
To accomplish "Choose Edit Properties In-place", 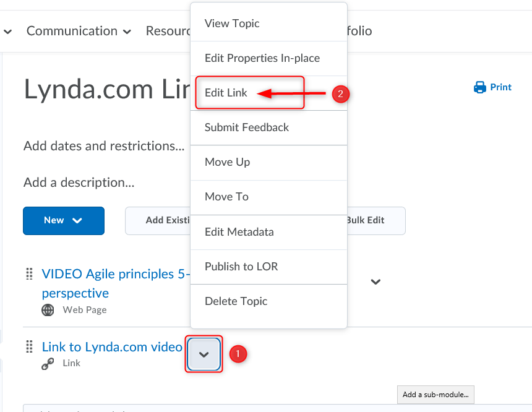I will coord(262,58).
